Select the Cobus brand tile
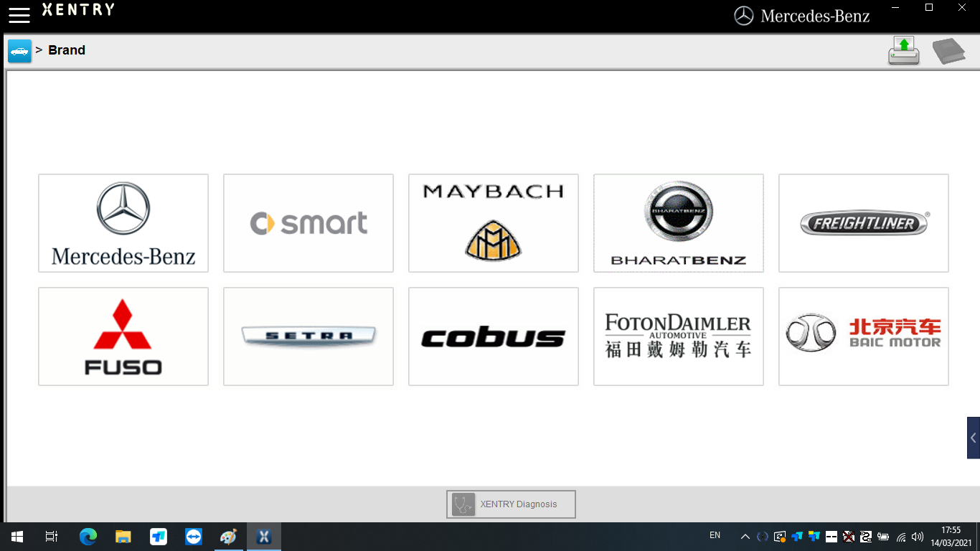The width and height of the screenshot is (980, 551). tap(494, 336)
